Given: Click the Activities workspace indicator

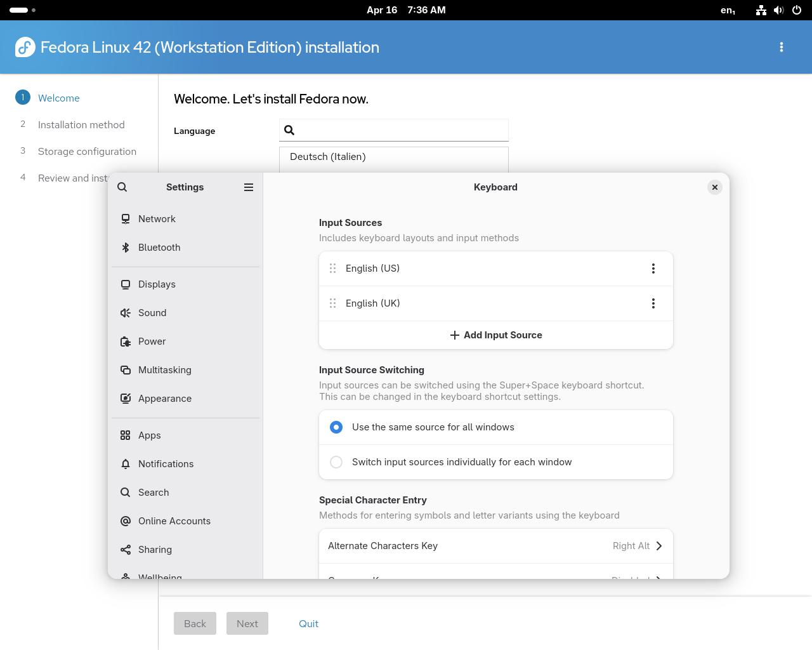Looking at the screenshot, I should point(22,10).
